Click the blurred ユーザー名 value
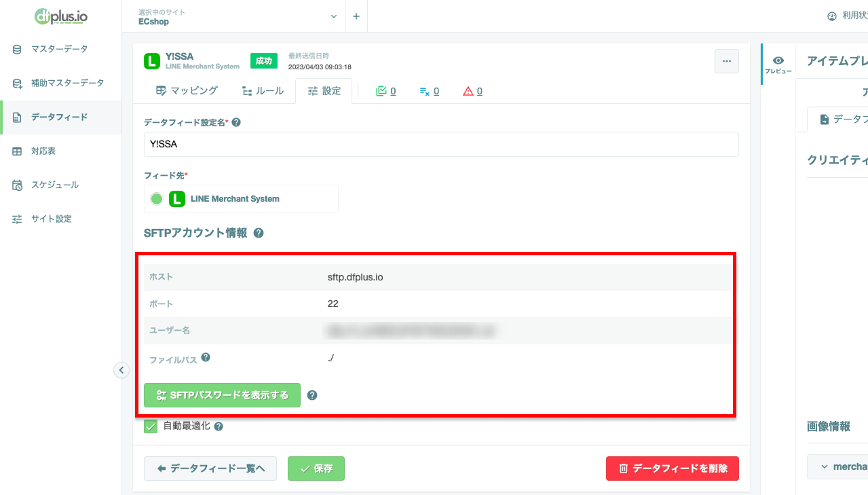This screenshot has width=868, height=495. [x=411, y=331]
